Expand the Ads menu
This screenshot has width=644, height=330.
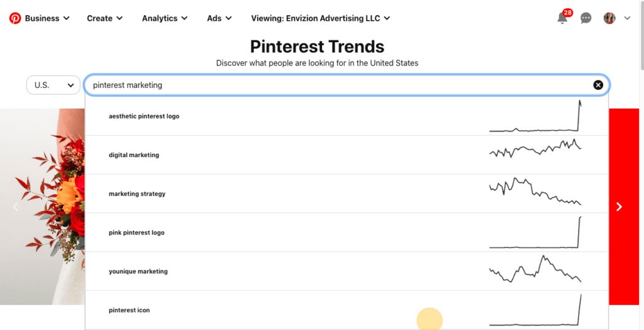pyautogui.click(x=219, y=18)
